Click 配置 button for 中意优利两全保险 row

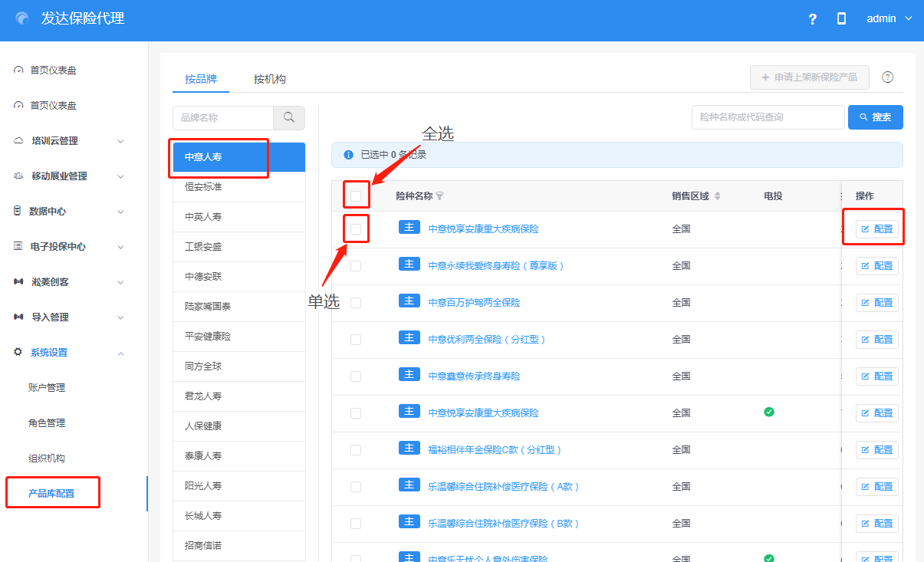coord(876,339)
